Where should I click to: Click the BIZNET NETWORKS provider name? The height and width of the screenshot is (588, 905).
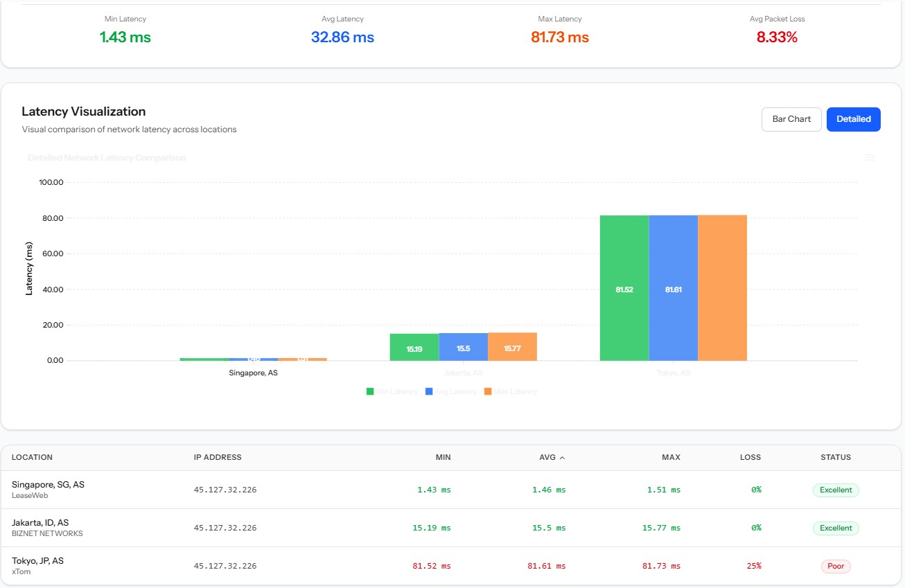click(47, 534)
